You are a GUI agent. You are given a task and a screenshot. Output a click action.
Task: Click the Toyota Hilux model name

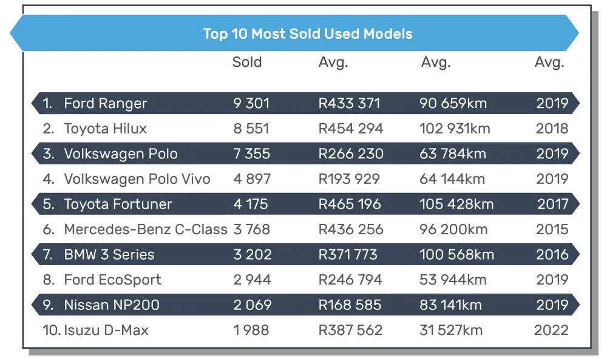pyautogui.click(x=105, y=129)
